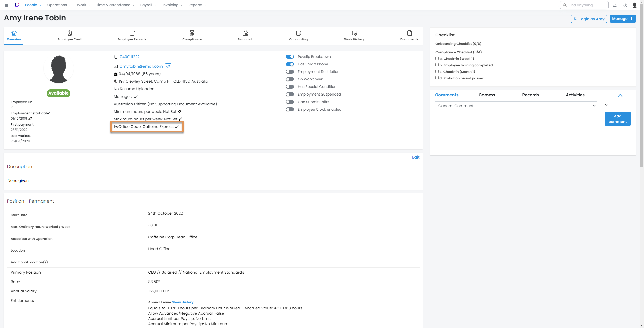Click inside the comment text area
The height and width of the screenshot is (328, 644).
coord(516,131)
